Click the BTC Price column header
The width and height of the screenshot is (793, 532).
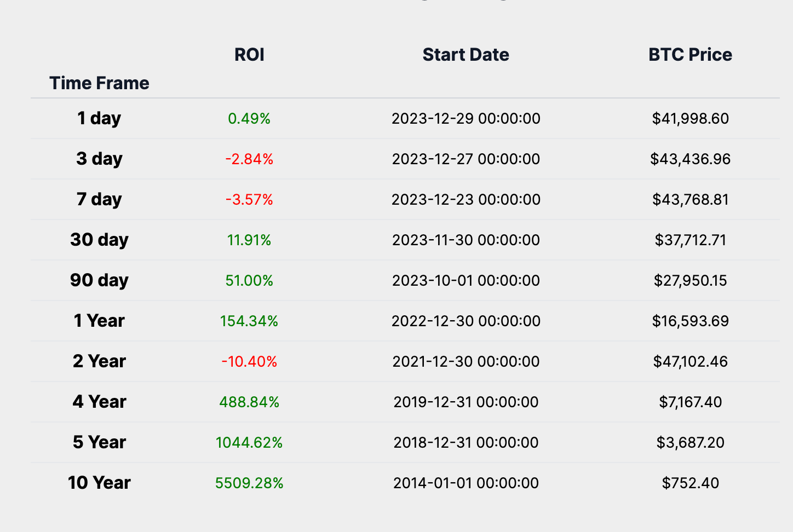coord(690,55)
